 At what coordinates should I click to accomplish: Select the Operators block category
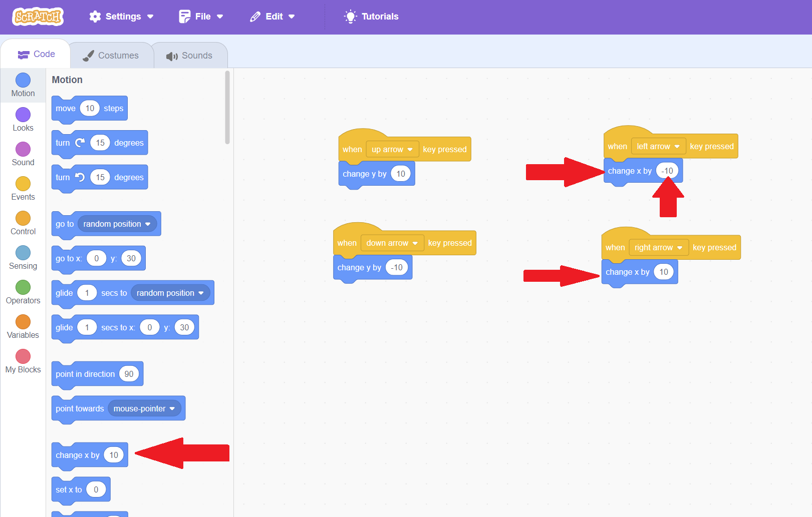pyautogui.click(x=23, y=292)
